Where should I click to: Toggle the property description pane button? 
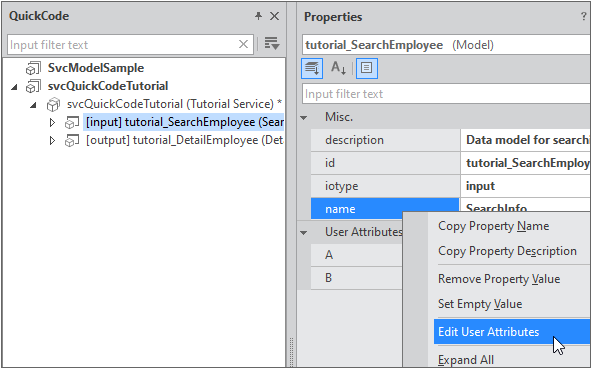click(x=367, y=68)
